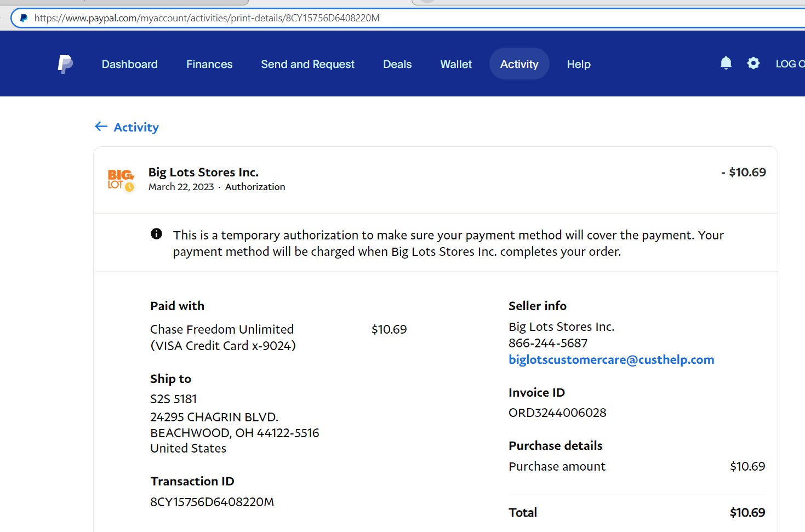The width and height of the screenshot is (805, 532).
Task: Click the back arrow beside Activity
Action: (101, 127)
